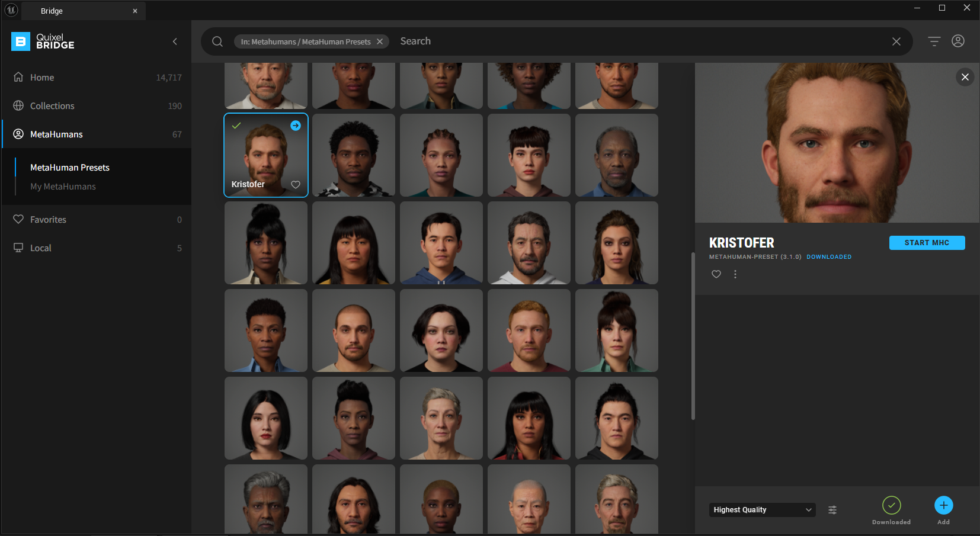980x536 pixels.
Task: Select the man in blue hoodie thumbnail
Action: (x=441, y=243)
